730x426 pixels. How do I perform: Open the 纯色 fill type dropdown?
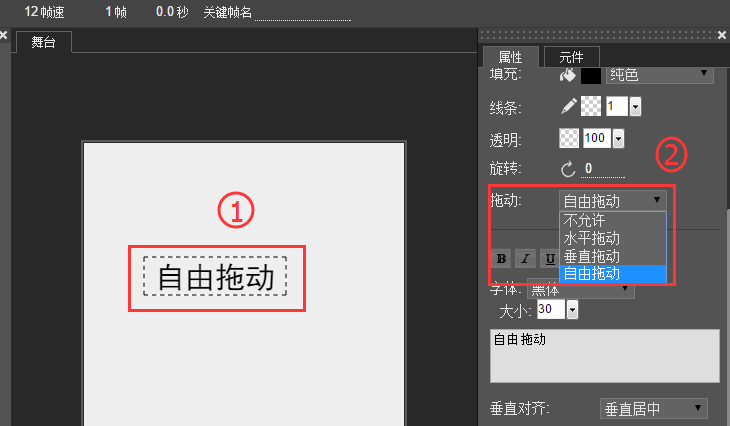coord(657,74)
